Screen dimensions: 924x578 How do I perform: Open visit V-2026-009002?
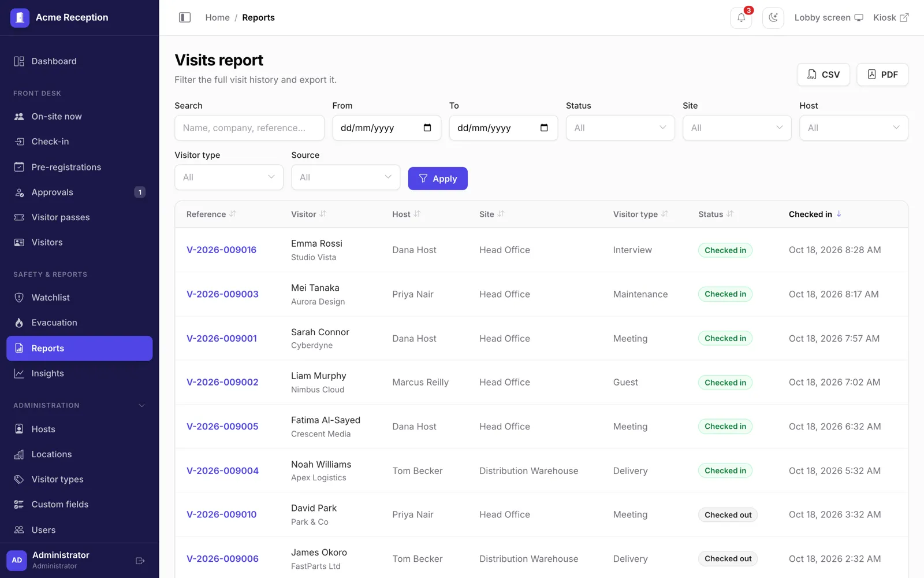click(x=222, y=382)
